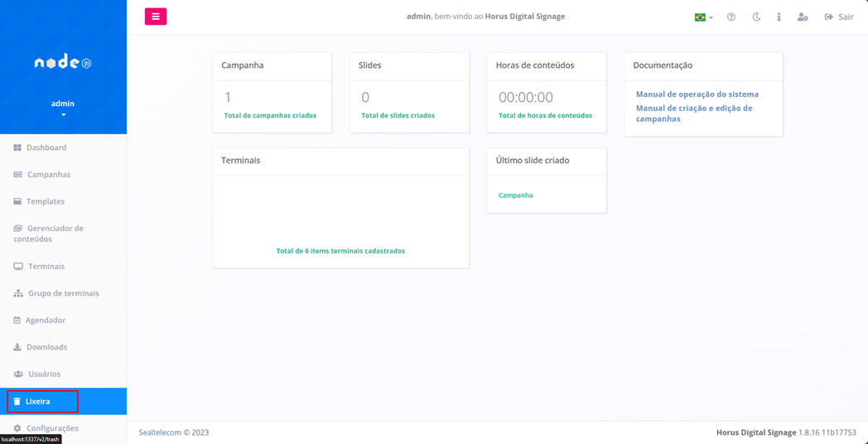
Task: Toggle dark mode with moon icon
Action: tap(756, 17)
